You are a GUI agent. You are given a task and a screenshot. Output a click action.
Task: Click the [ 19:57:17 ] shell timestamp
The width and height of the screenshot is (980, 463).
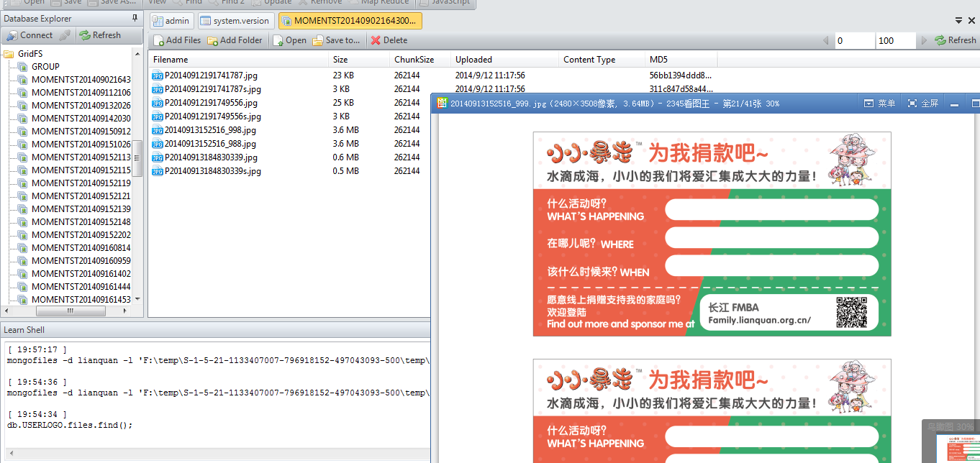[x=37, y=349]
